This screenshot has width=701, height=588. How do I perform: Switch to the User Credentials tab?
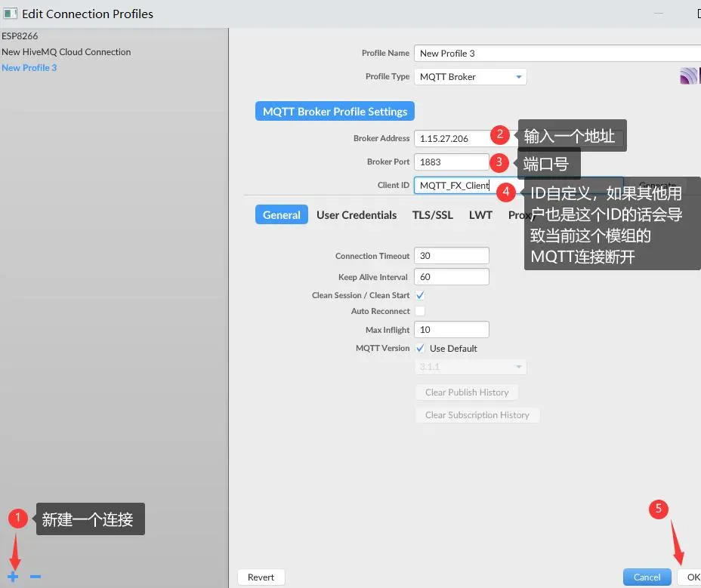357,215
